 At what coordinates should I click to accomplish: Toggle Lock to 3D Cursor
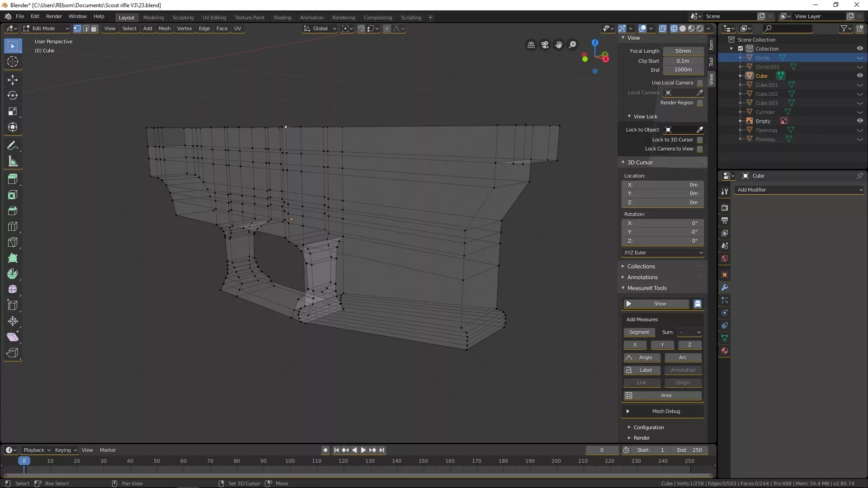coord(700,139)
